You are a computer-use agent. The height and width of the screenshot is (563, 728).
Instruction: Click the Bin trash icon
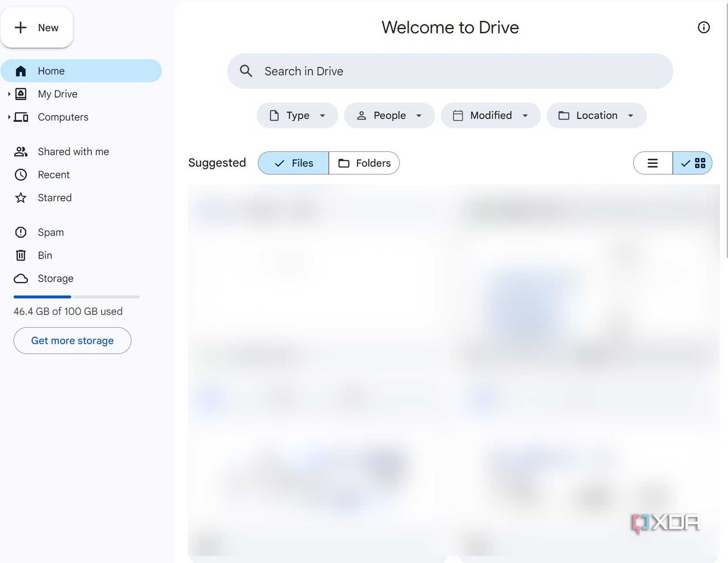tap(21, 255)
